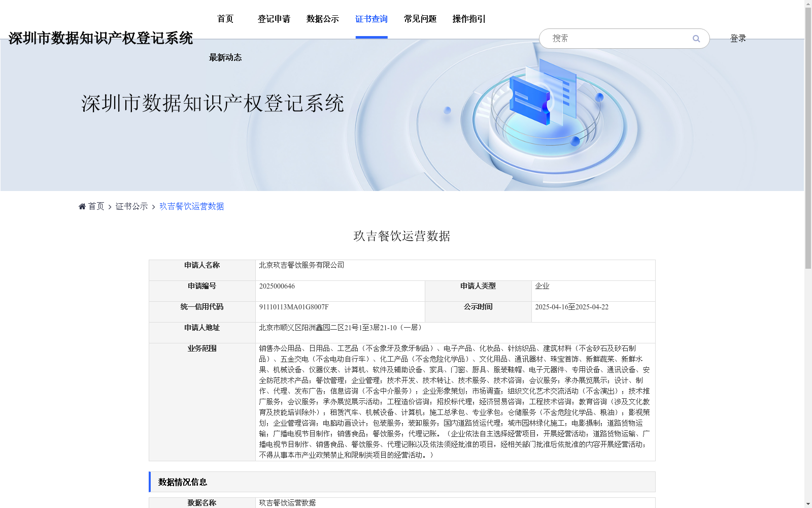
Task: Click the 统一信用代码 label cell
Action: [202, 312]
